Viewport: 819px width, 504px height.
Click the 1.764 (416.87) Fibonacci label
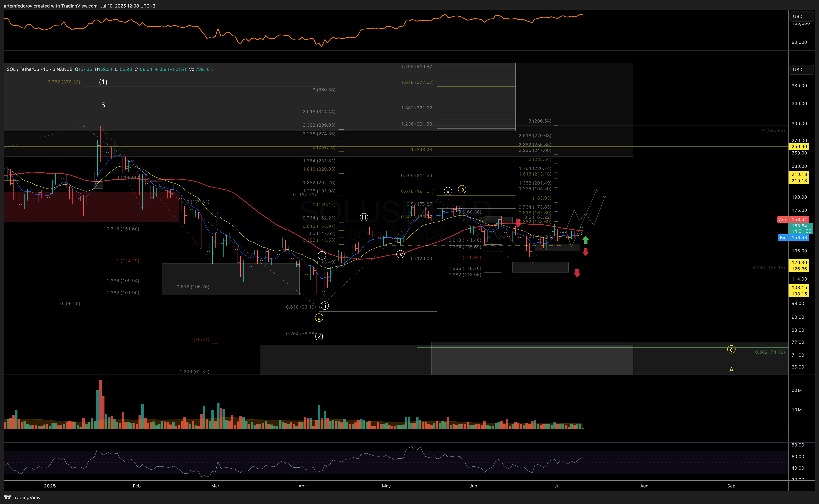tap(417, 66)
